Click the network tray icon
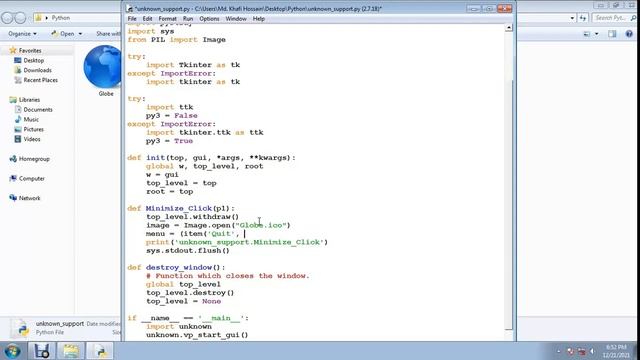This screenshot has width=640, height=360. (x=582, y=351)
